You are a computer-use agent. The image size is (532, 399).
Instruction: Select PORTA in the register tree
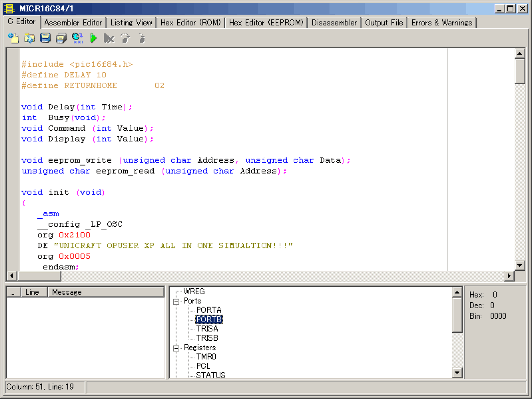click(209, 310)
